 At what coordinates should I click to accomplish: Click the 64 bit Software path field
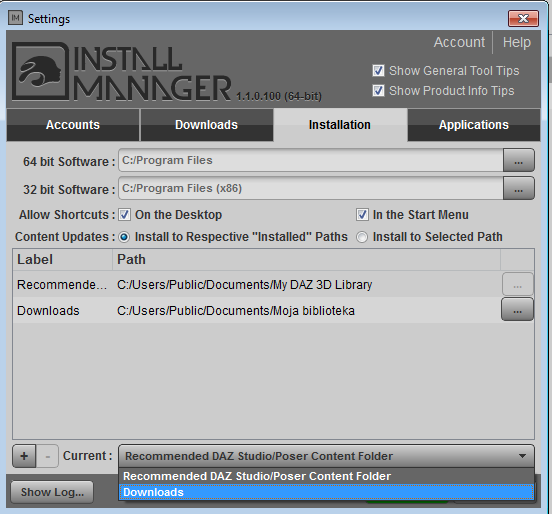pyautogui.click(x=311, y=160)
